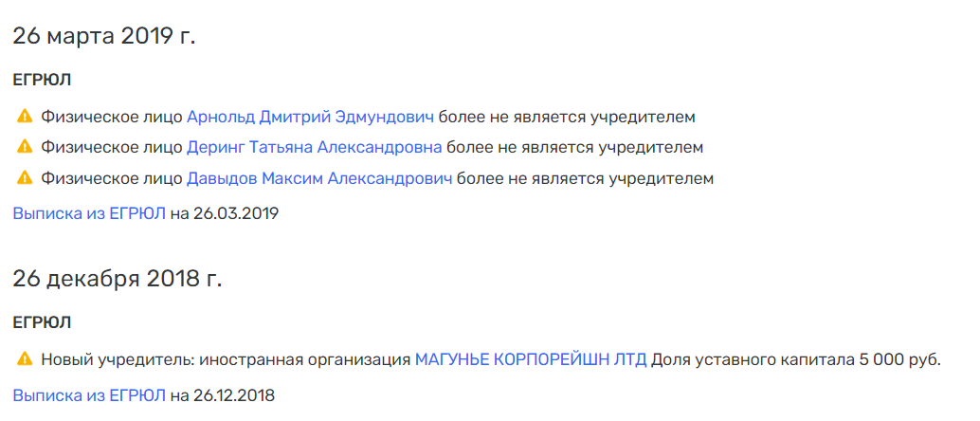
Task: Click text 'Доля уставного капитала 5 000 руб.'
Action: tap(795, 360)
